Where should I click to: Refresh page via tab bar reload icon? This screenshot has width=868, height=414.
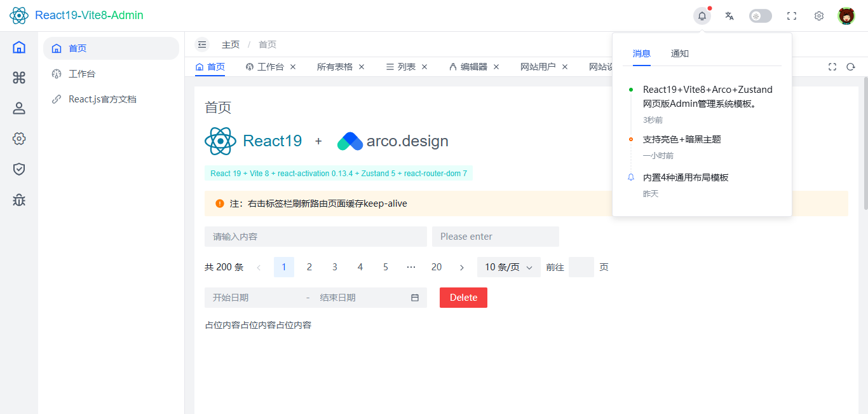click(x=851, y=67)
